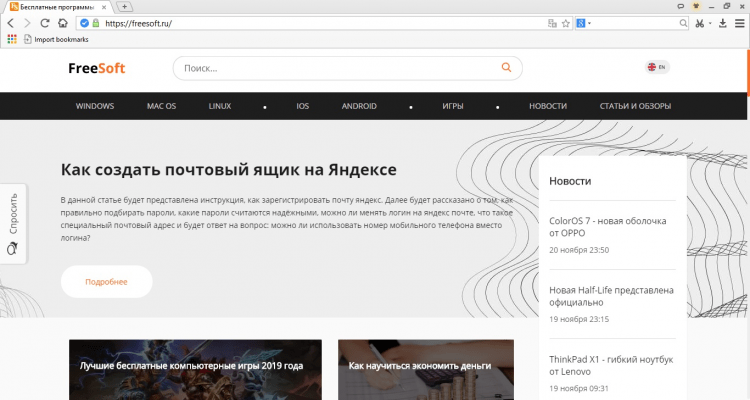The height and width of the screenshot is (400, 750).
Task: Go back with the browser back arrow
Action: (x=11, y=23)
